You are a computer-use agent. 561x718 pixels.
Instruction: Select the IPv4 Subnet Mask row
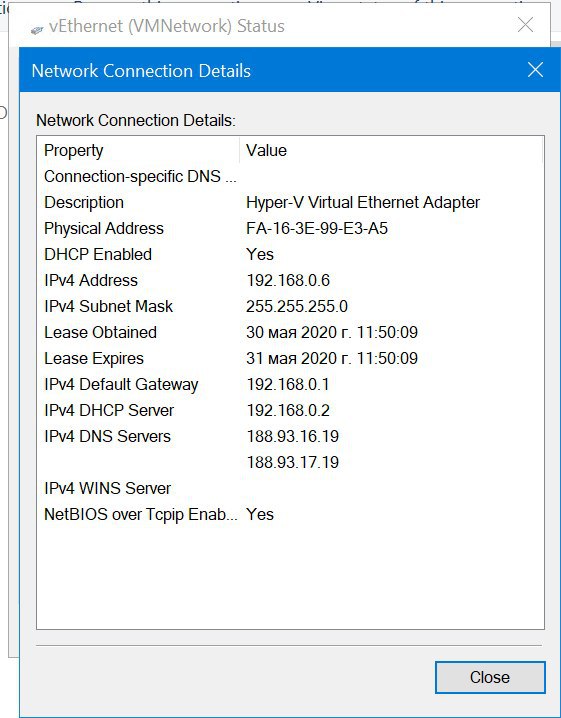pyautogui.click(x=290, y=306)
